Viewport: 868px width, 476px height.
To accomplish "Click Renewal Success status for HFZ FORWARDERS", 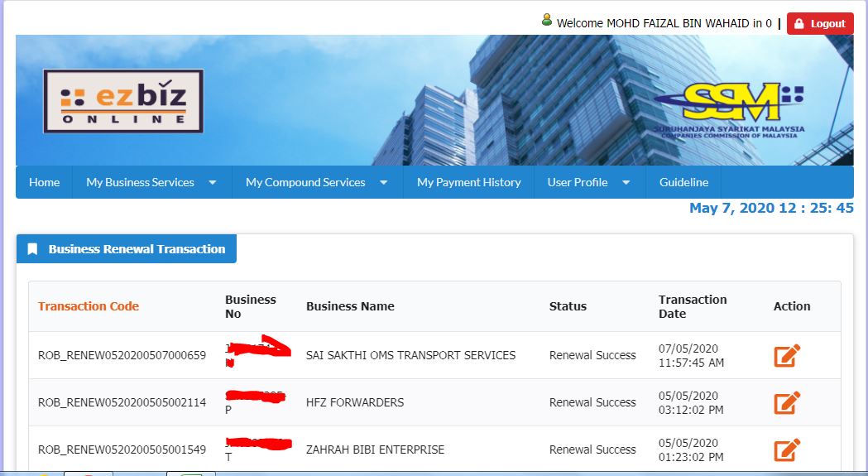I will 592,402.
